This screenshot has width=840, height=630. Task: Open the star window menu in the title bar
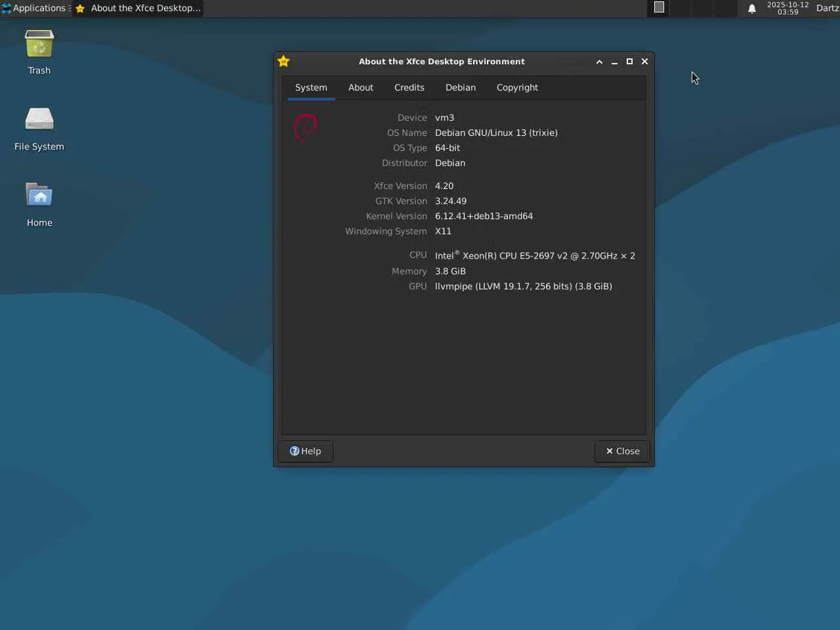click(x=283, y=61)
